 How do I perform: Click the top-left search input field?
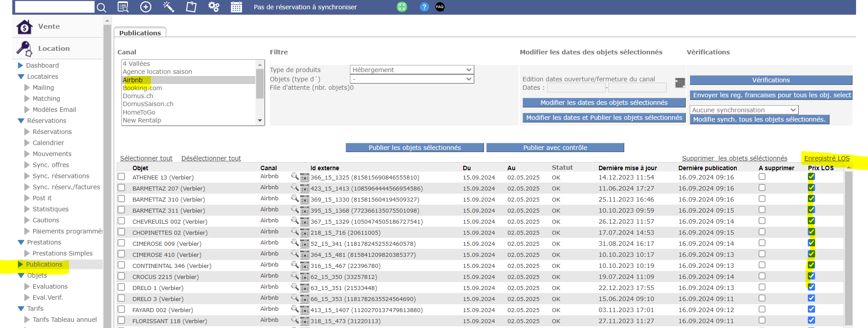54,7
